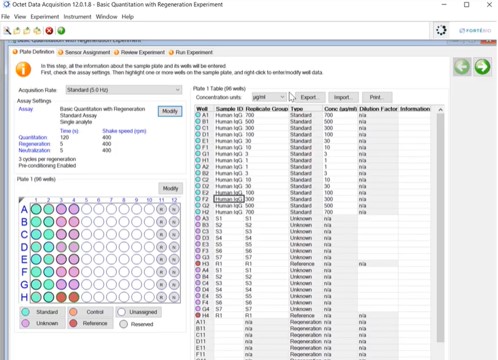Click the well icon of table row A1
Screen dimensions: 498x360
pyautogui.click(x=198, y=115)
